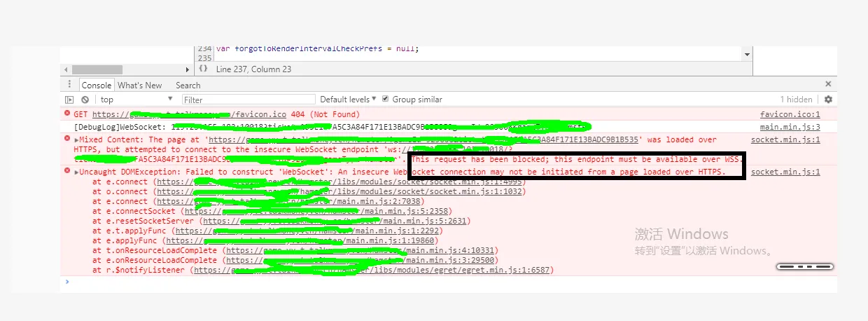Open the drawer three-dot menu

coord(69,85)
